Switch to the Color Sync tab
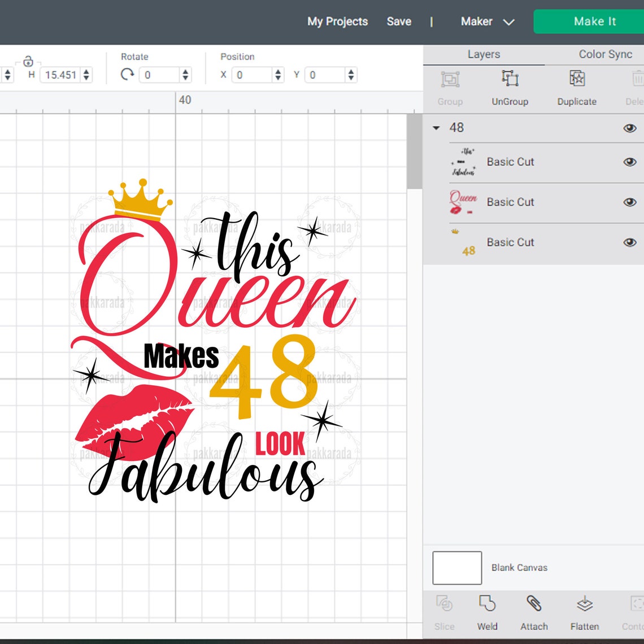 605,54
